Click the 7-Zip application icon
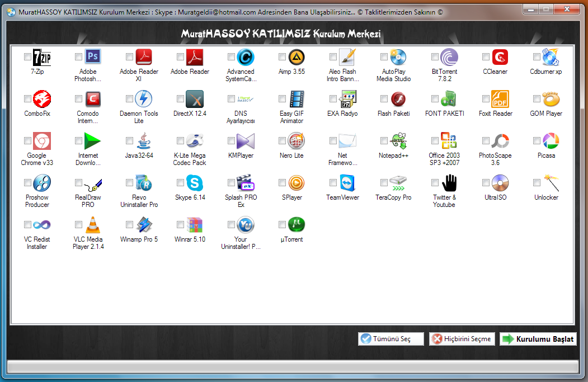The height and width of the screenshot is (382, 588). 42,57
